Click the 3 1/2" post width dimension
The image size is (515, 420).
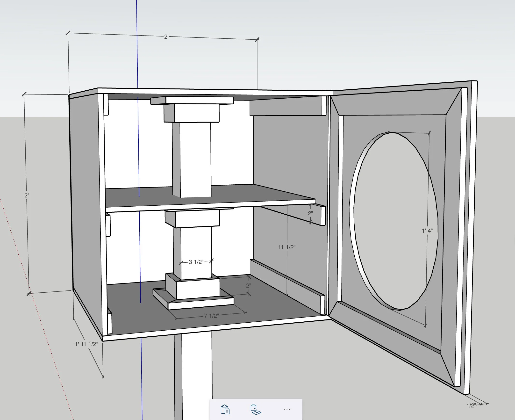[x=196, y=262]
